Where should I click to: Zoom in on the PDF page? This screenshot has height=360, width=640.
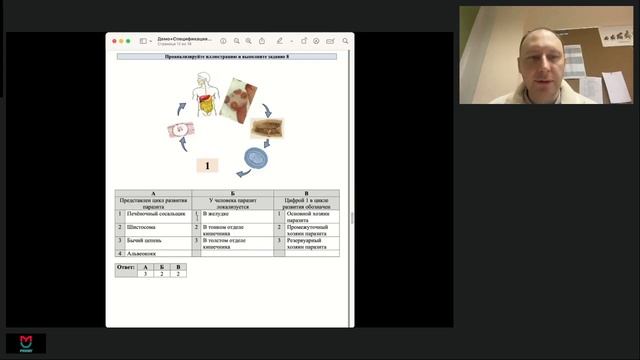coord(248,41)
